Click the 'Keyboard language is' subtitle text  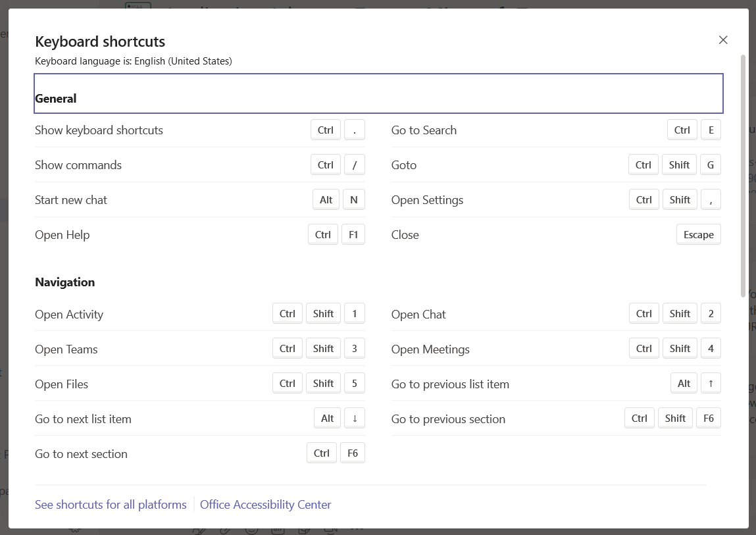(133, 61)
